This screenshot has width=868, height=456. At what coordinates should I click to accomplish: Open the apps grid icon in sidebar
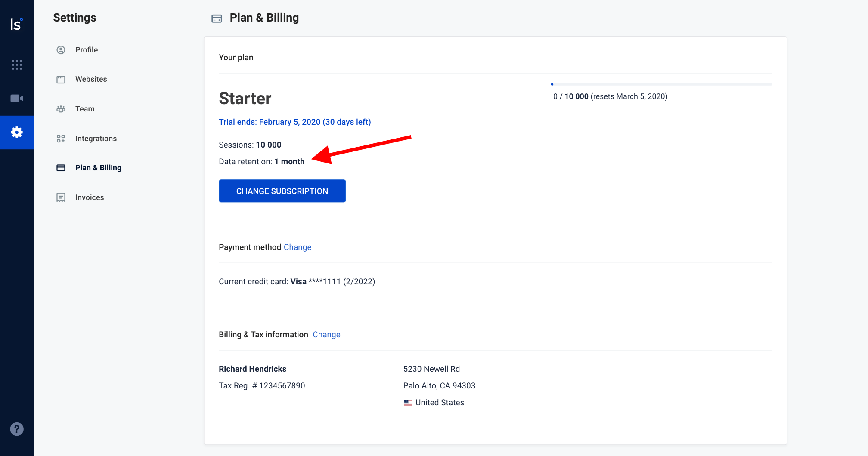16,65
